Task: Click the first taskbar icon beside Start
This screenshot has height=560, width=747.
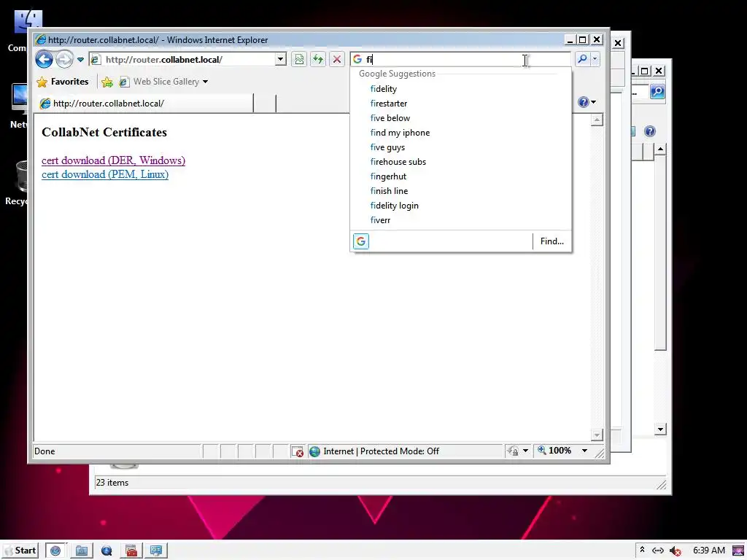Action: pos(55,551)
